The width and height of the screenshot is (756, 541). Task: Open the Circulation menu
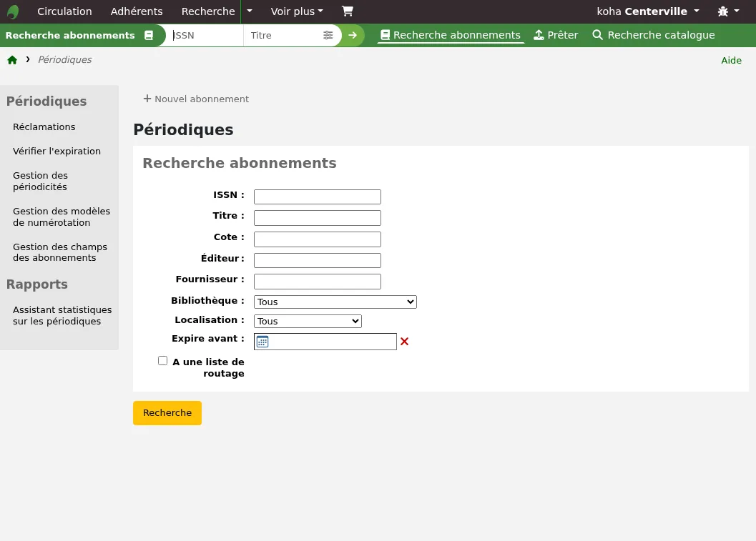click(64, 11)
